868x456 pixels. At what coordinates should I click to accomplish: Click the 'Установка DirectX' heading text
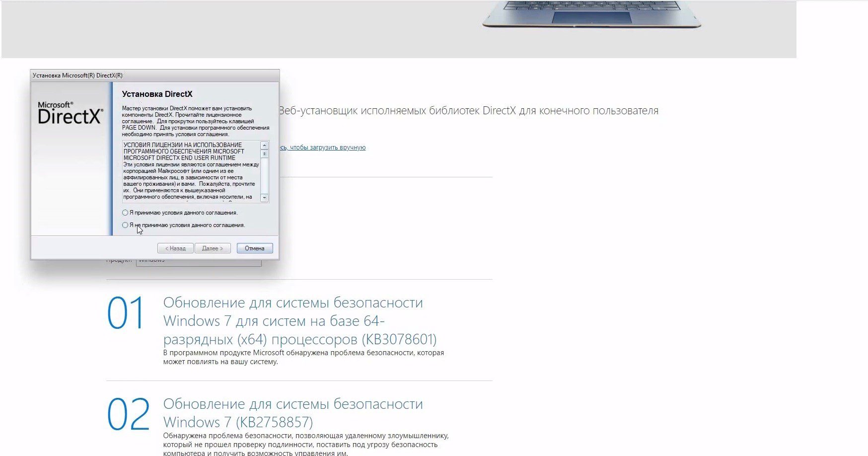click(x=157, y=94)
